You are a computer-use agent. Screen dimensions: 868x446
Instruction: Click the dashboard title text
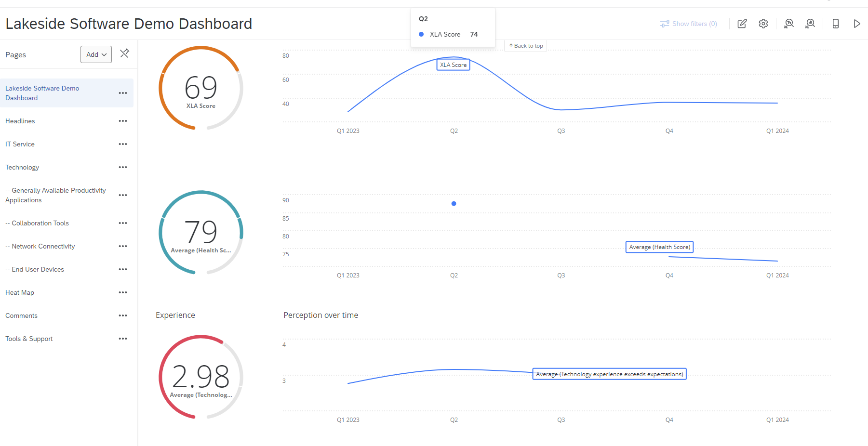[129, 24]
